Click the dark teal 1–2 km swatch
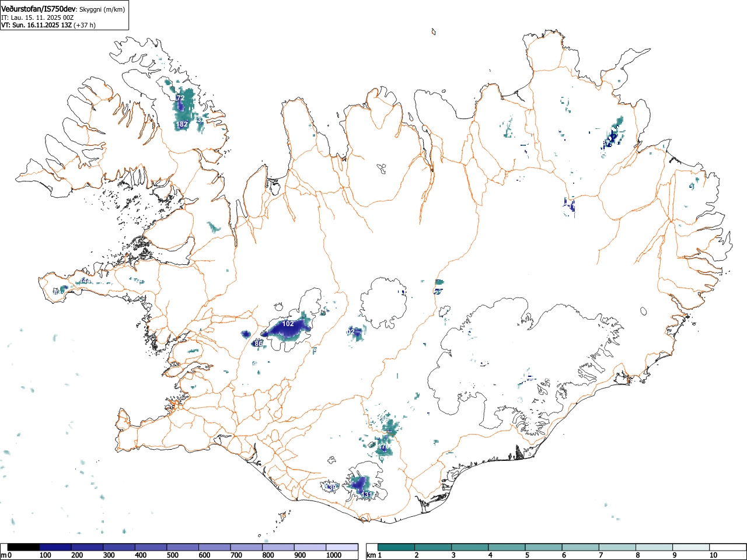 coord(396,547)
